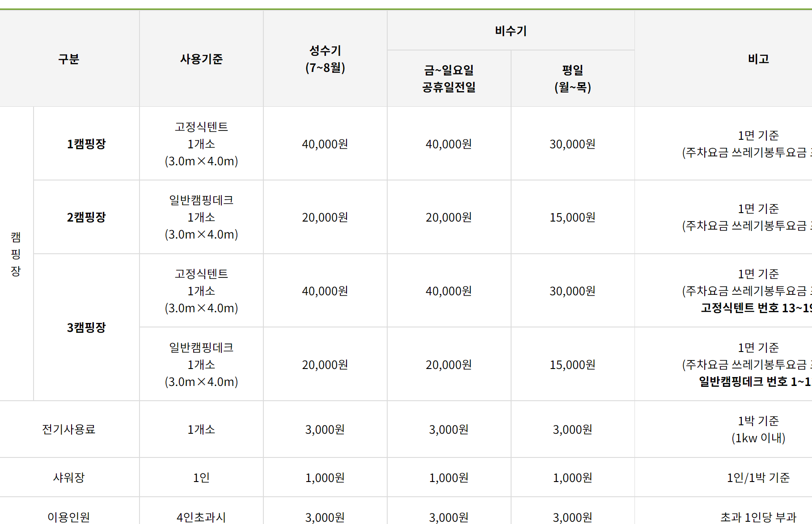812x524 pixels.
Task: Click 2캠핑장 peak season price 20,000원
Action: pyautogui.click(x=325, y=217)
